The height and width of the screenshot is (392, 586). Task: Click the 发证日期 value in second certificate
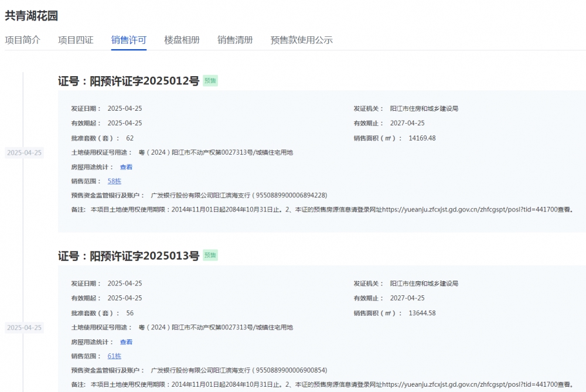point(125,284)
